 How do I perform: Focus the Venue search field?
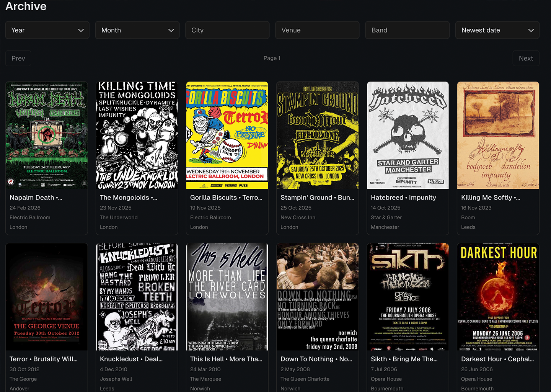(317, 30)
